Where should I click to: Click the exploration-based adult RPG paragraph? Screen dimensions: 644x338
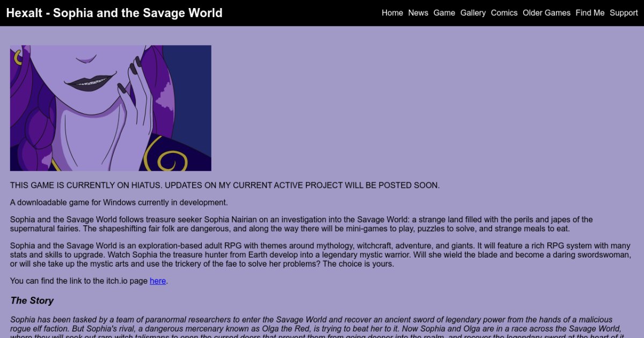320,255
